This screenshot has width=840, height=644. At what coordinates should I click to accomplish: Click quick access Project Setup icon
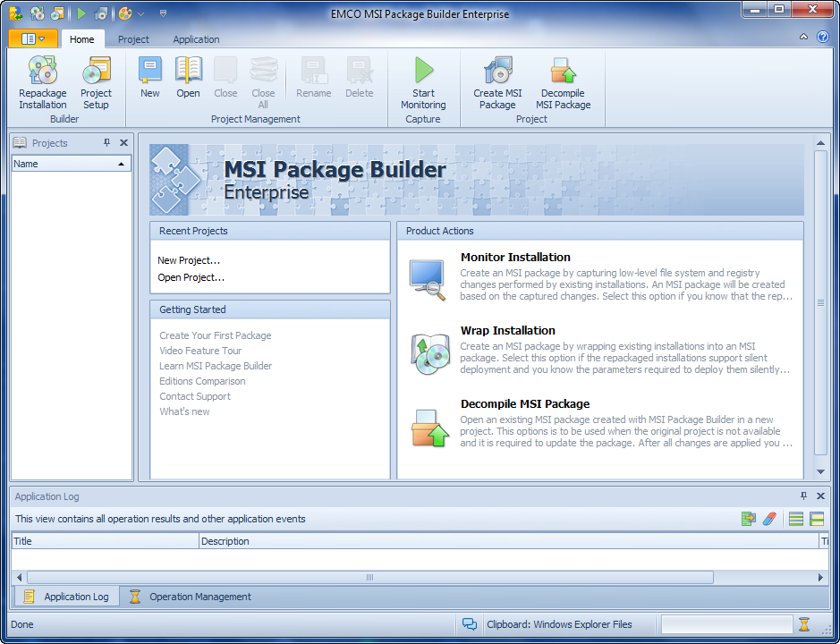[56, 13]
